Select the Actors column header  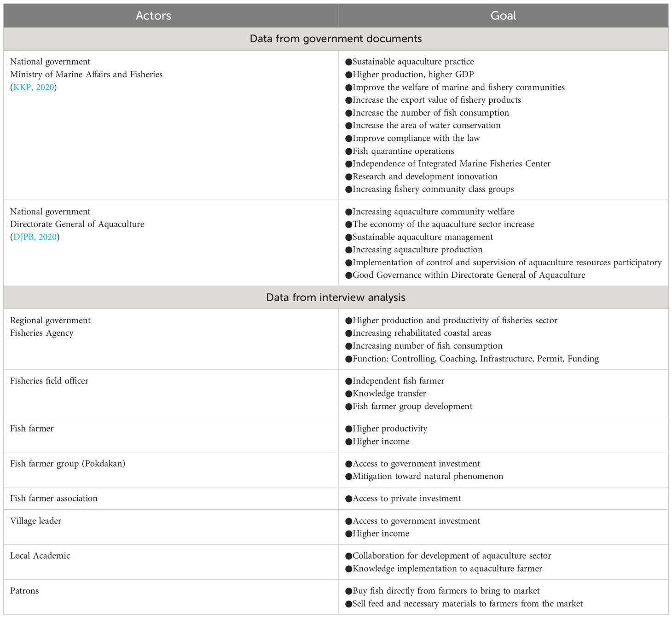click(153, 16)
